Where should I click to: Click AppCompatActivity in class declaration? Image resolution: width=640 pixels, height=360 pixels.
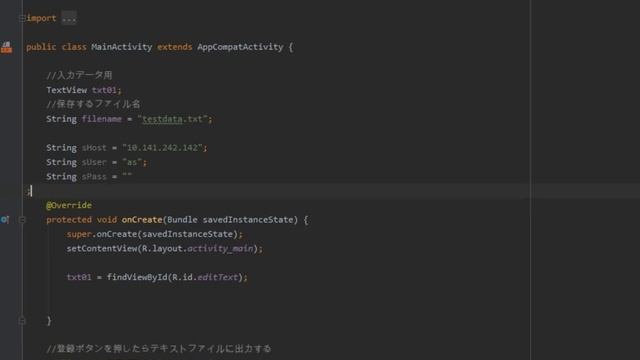tap(240, 47)
